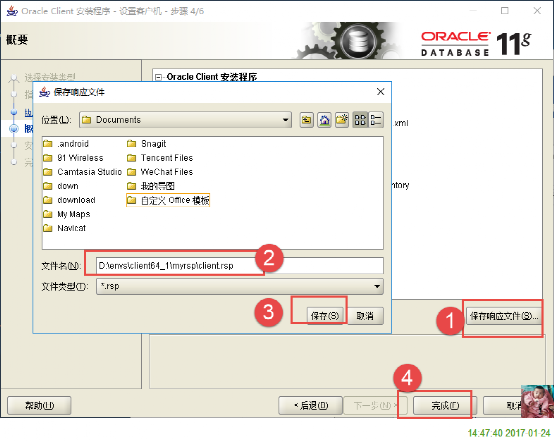Create a new folder icon

pos(342,120)
